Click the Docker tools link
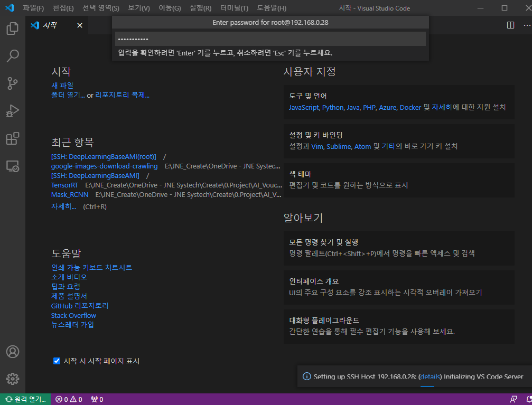This screenshot has height=405, width=532. coord(410,108)
